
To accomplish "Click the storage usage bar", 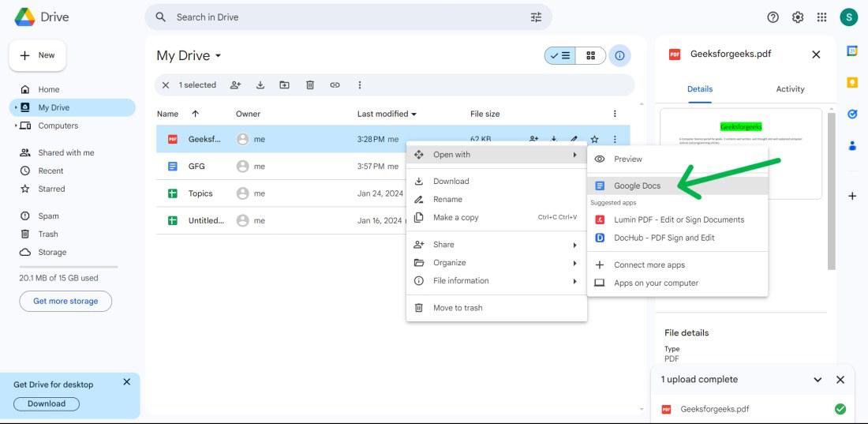I will 69,267.
